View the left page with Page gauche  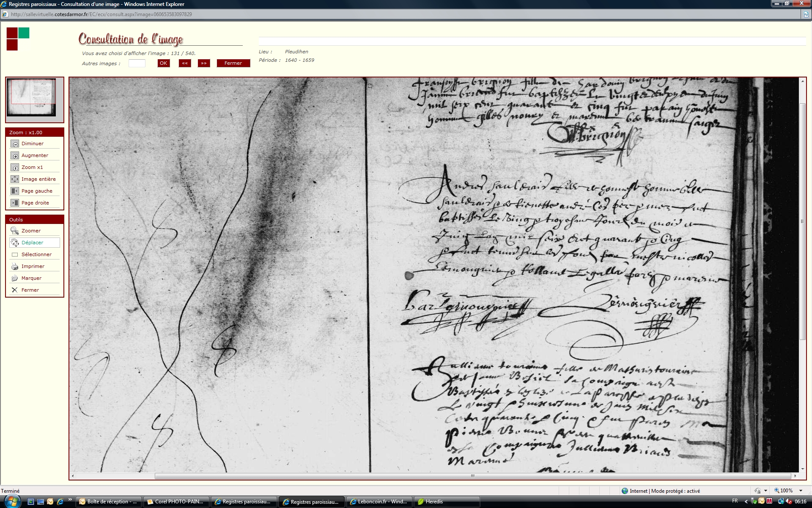(x=15, y=191)
